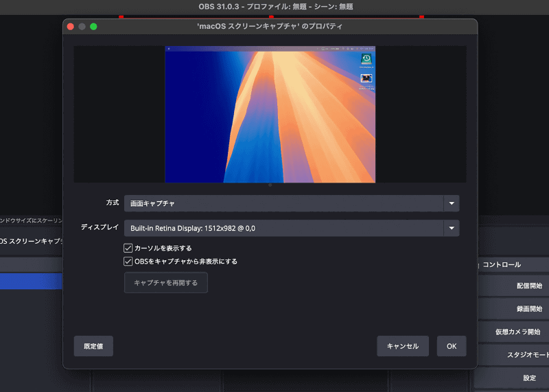549x392 pixels.
Task: Click the コントロール panel header
Action: (502, 265)
